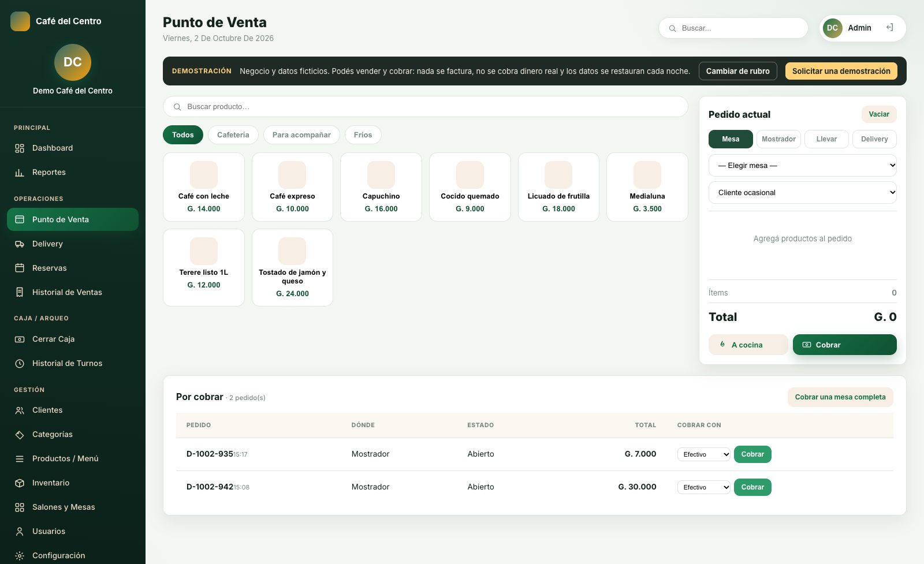Click Cobrar una mesa completa
Screen dimensions: 924x564
[840, 397]
